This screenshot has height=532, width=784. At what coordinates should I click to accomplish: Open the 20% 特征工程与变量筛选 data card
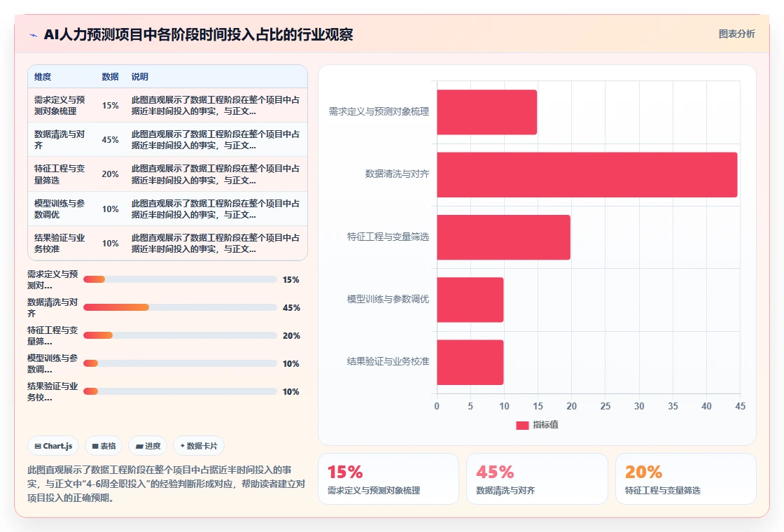tap(685, 479)
